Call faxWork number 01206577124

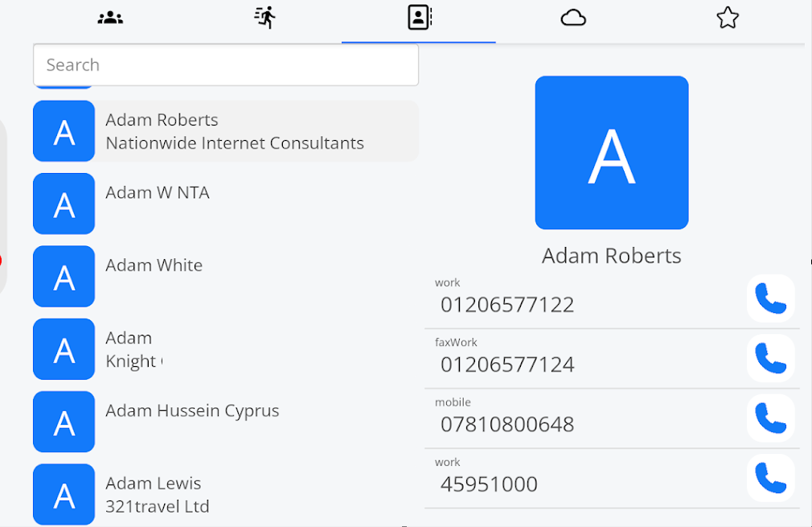pos(770,358)
